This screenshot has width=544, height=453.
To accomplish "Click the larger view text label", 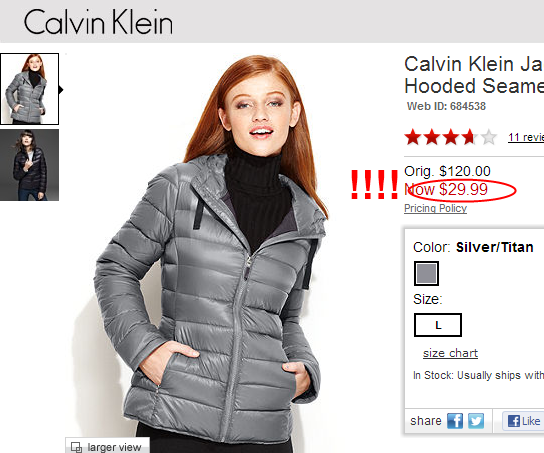I will (114, 447).
